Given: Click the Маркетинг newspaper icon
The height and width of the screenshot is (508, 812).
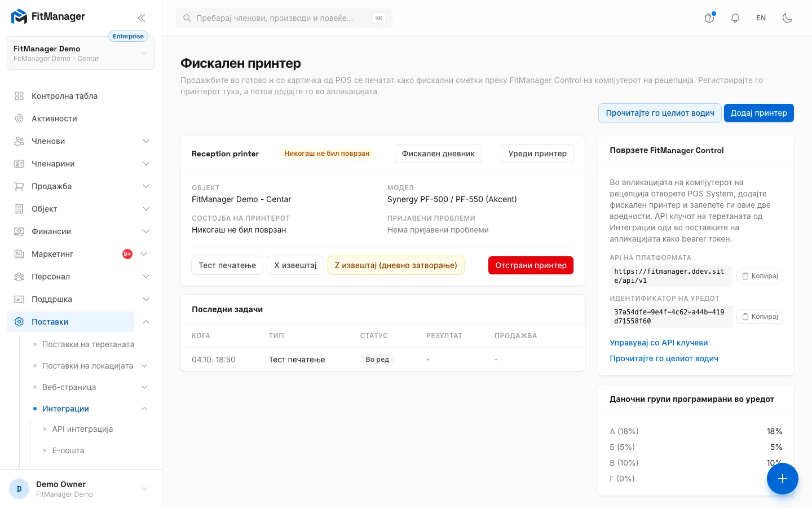Looking at the screenshot, I should (x=19, y=254).
